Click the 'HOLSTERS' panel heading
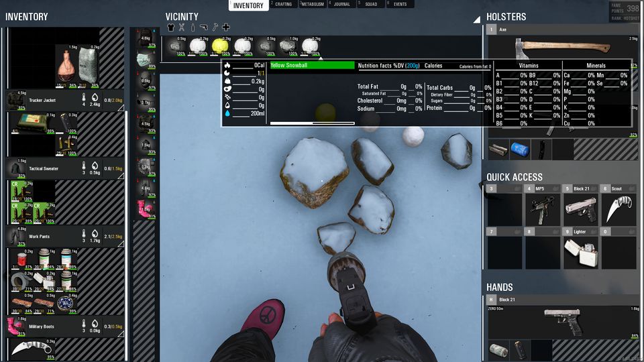Viewport: 644px width, 362px height. (x=506, y=17)
